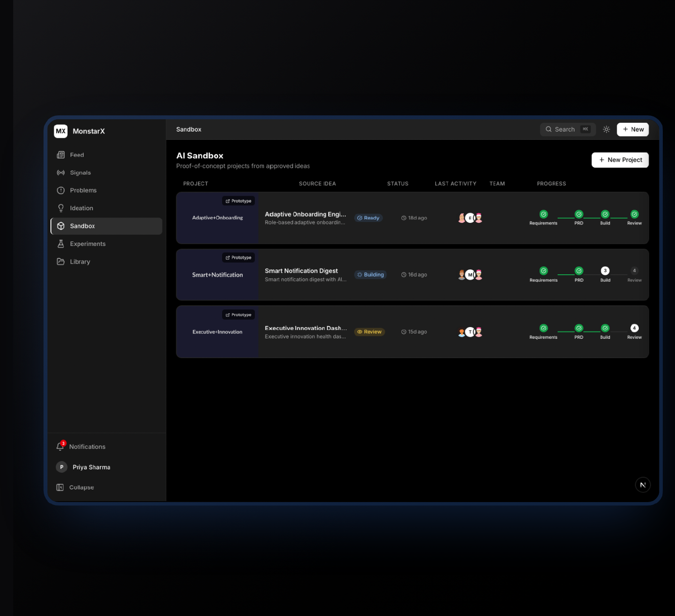Image resolution: width=675 pixels, height=616 pixels.
Task: Click the Ideation lightbulb icon
Action: tap(61, 208)
